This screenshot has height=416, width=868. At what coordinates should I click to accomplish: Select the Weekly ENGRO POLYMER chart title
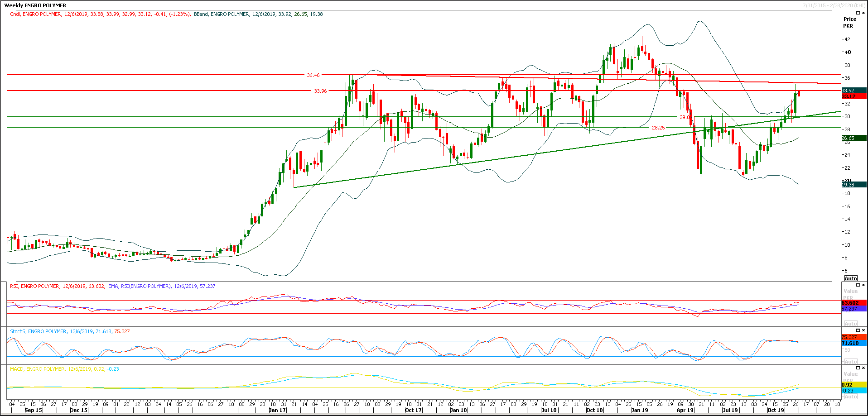tap(35, 5)
